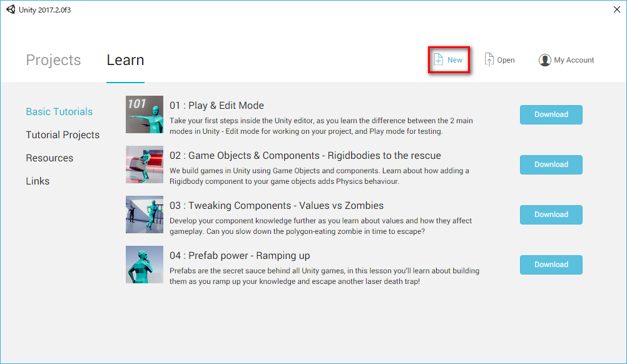
Task: Open Links category
Action: click(x=38, y=181)
